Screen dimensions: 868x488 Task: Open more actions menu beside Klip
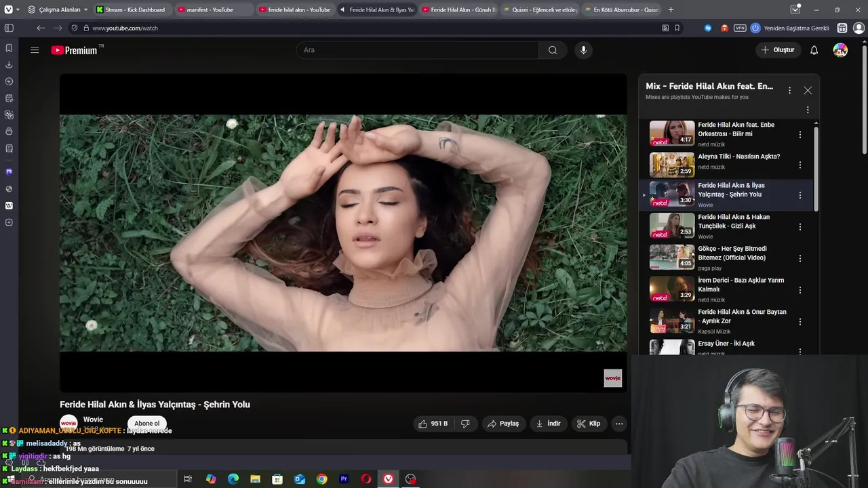[619, 424]
